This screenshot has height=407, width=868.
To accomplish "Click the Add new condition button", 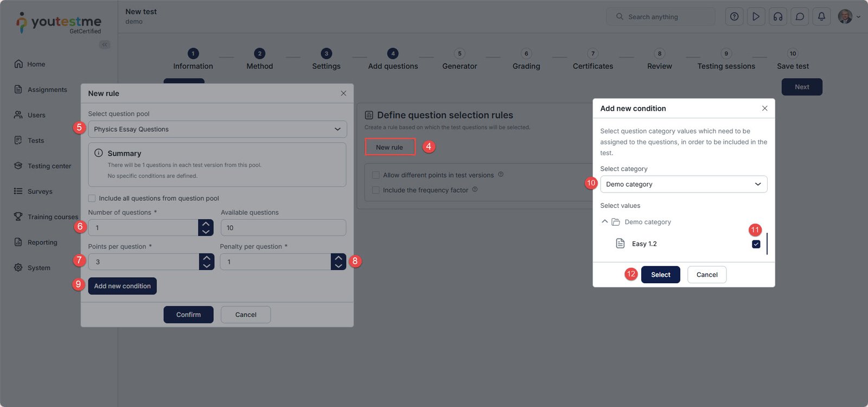I will pos(122,286).
